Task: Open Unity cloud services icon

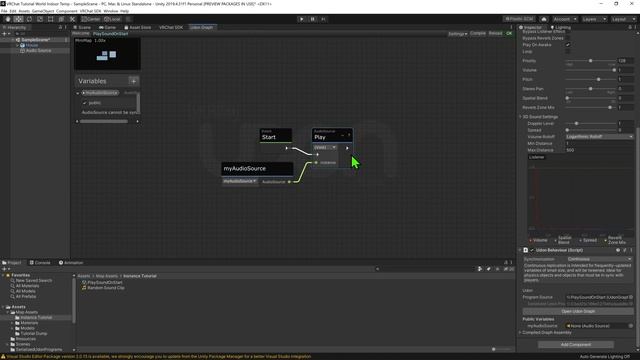Action: (544, 19)
